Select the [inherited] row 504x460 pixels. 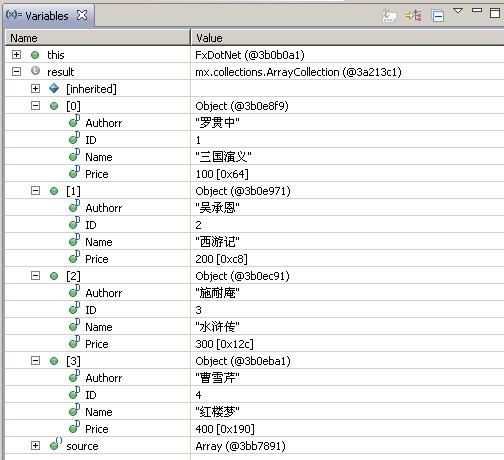tap(254, 89)
